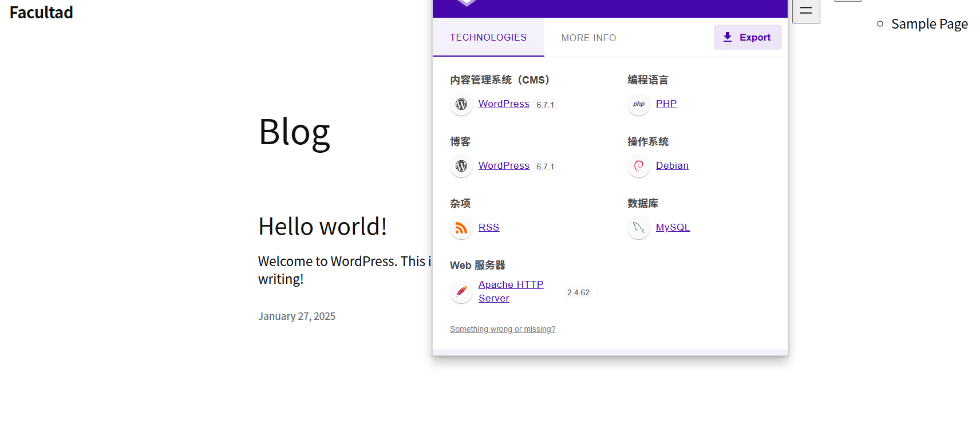
Task: Click the WordPress icon under CMS category
Action: pos(461,104)
